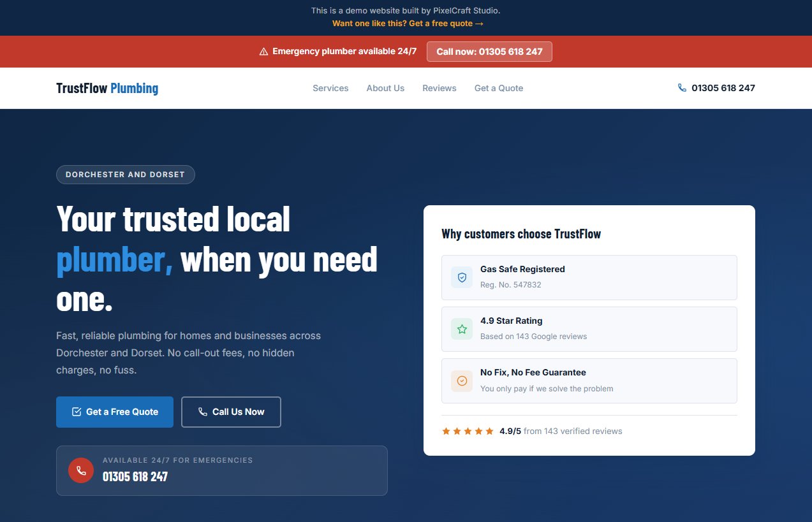The width and height of the screenshot is (812, 522).
Task: Open the Get a free quote link in top banner
Action: [x=406, y=23]
